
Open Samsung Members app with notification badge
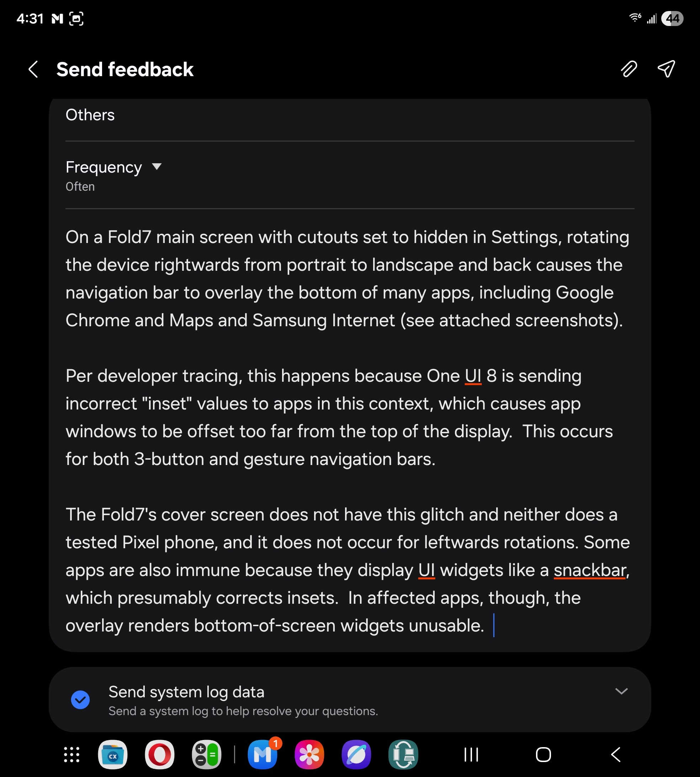click(x=263, y=755)
